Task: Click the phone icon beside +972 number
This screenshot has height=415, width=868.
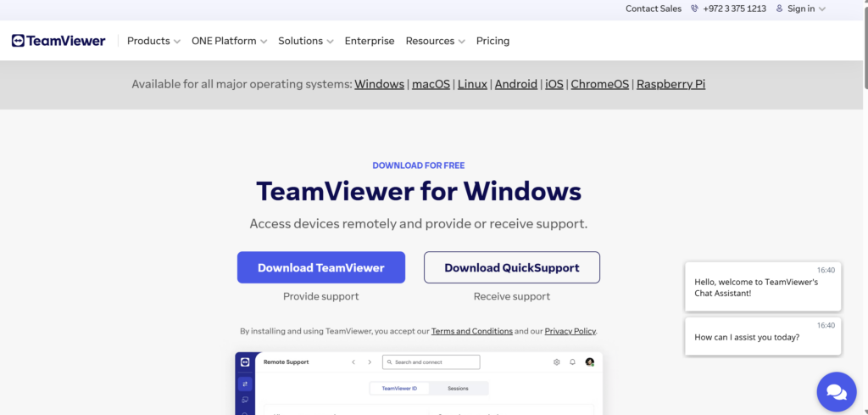Action: (695, 8)
